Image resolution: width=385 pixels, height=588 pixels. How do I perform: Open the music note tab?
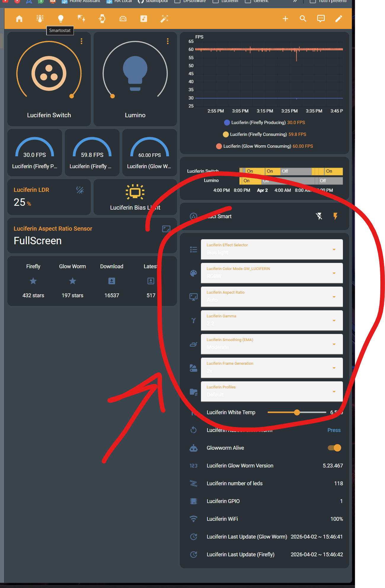click(x=144, y=19)
